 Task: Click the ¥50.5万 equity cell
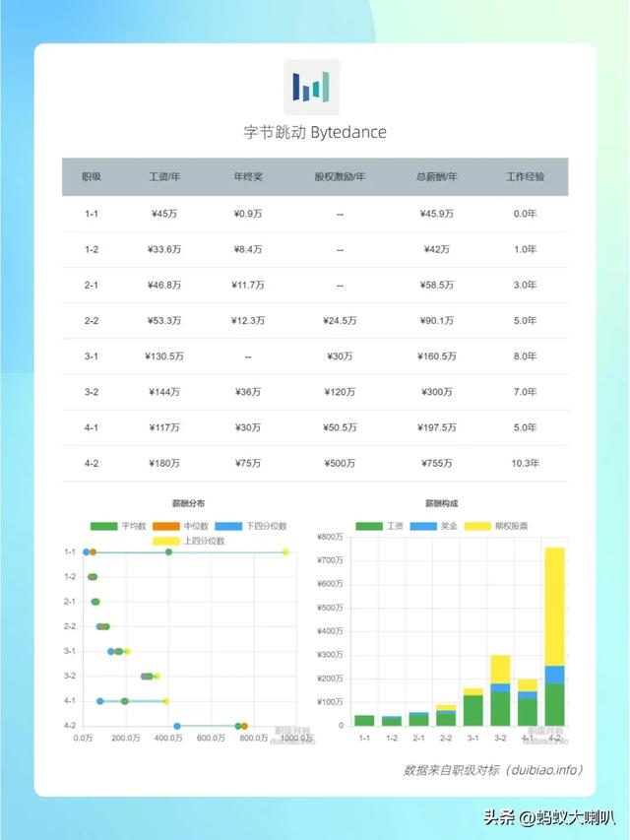pos(340,427)
